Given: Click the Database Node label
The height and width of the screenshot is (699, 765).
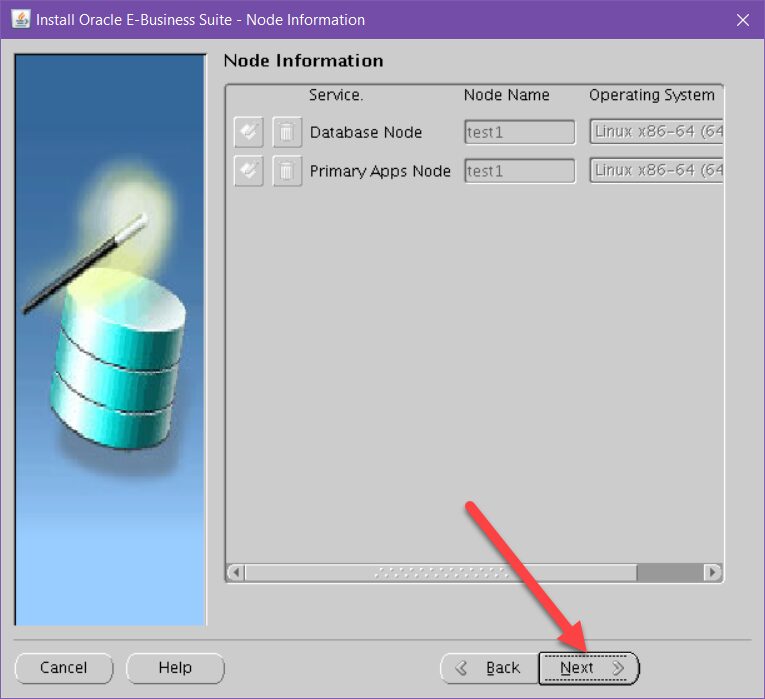Looking at the screenshot, I should coord(366,132).
